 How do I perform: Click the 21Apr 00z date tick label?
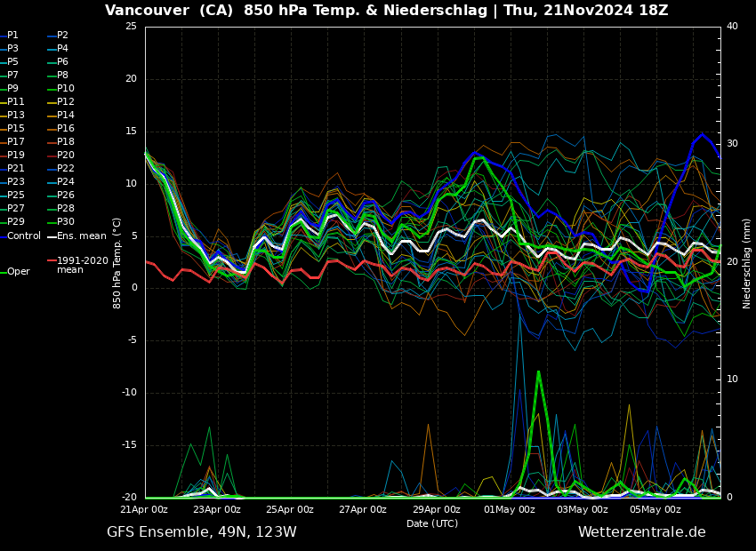[144, 510]
